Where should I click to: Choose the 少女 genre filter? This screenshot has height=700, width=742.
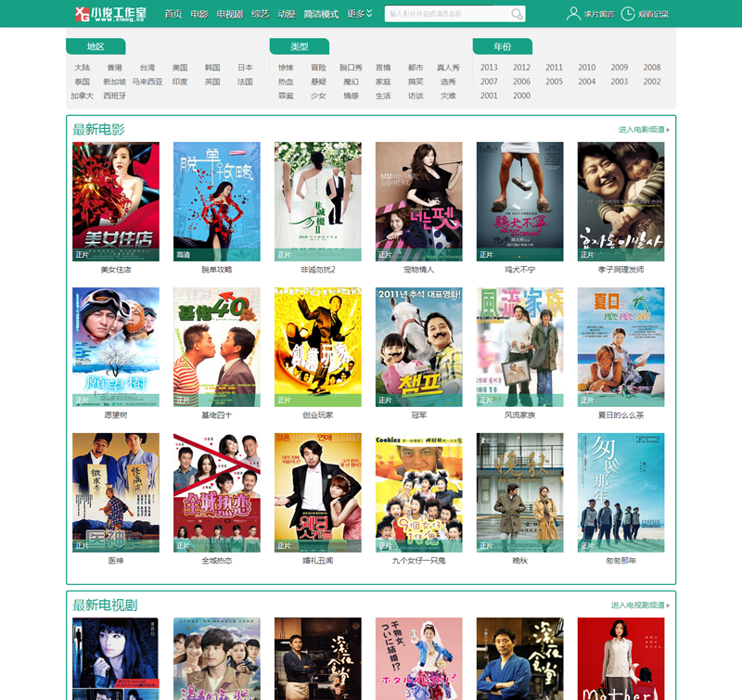[x=318, y=95]
